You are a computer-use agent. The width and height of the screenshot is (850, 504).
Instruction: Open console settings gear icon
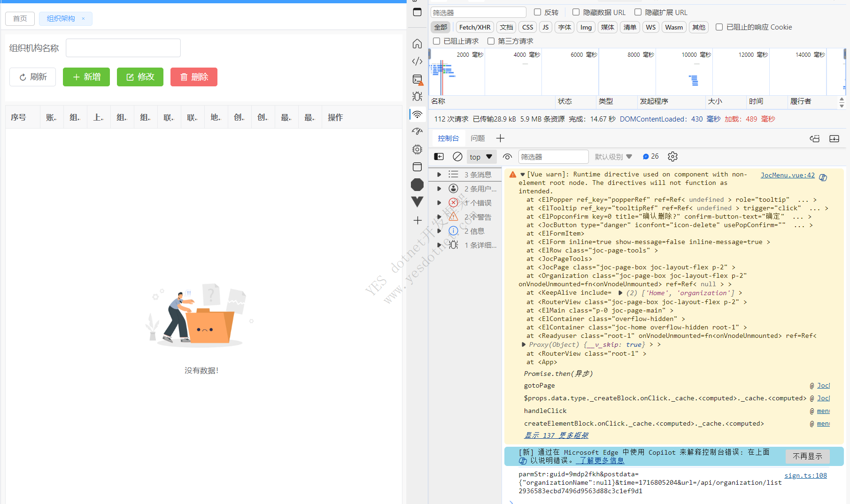pos(672,157)
